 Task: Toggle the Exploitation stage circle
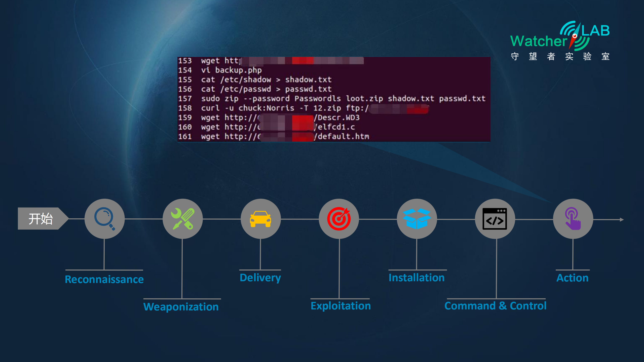339,218
